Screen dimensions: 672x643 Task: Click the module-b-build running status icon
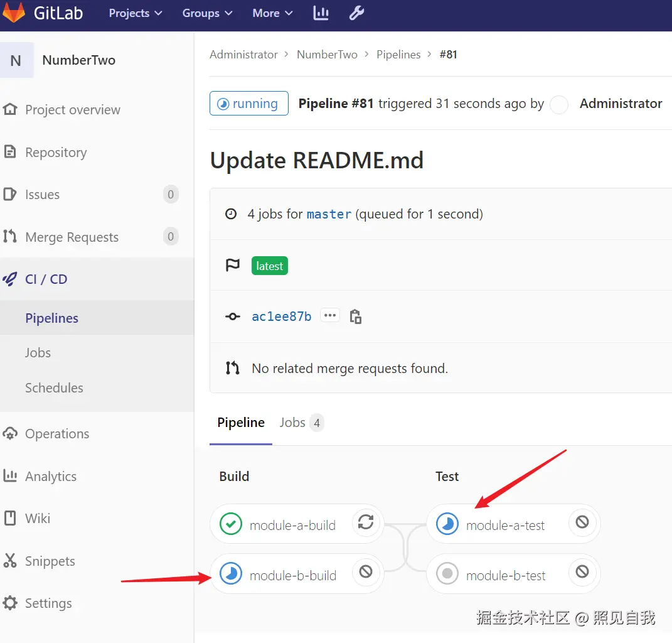click(231, 573)
